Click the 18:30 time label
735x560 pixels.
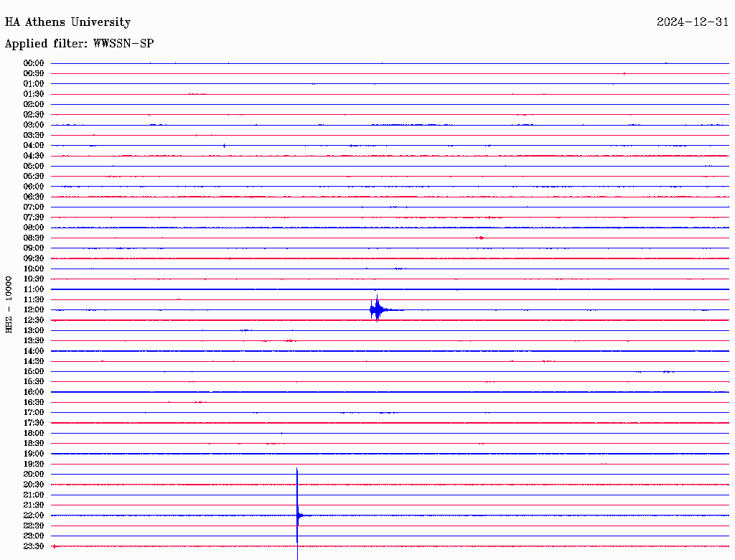34,444
